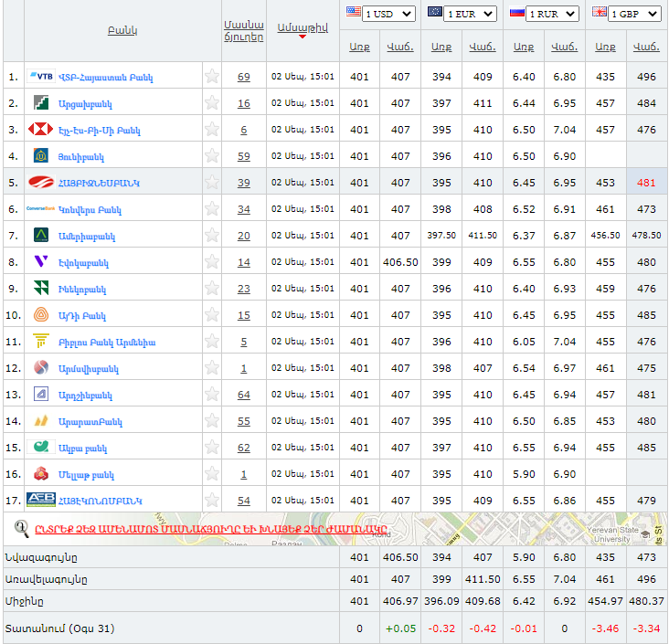Toggle favorite star for row 17 AEB
669x644 pixels.
click(x=212, y=500)
